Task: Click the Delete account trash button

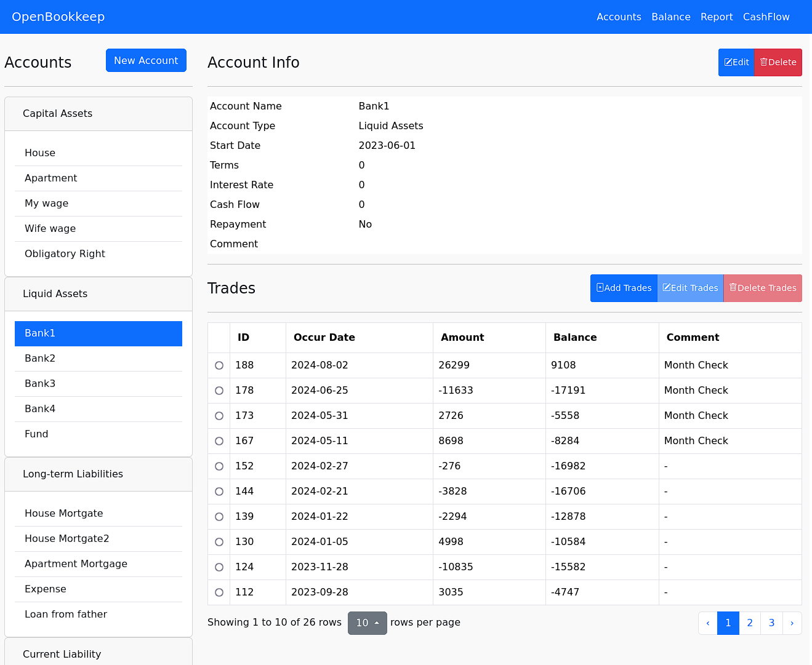Action: (778, 62)
